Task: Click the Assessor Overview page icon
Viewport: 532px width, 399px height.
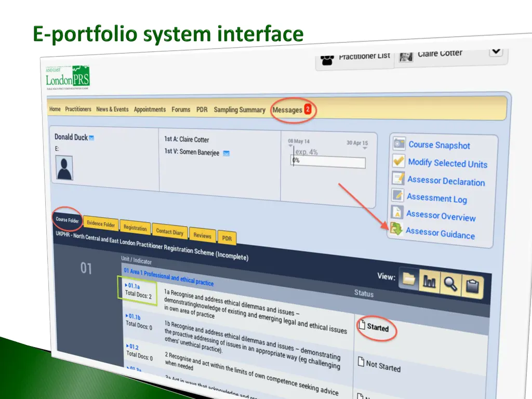Action: 397,212
